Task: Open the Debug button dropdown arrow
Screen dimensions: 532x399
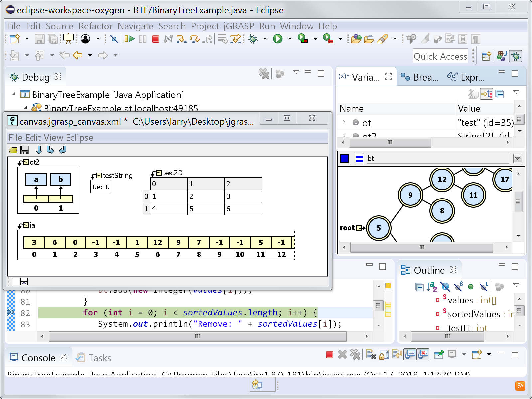Action: (265, 39)
